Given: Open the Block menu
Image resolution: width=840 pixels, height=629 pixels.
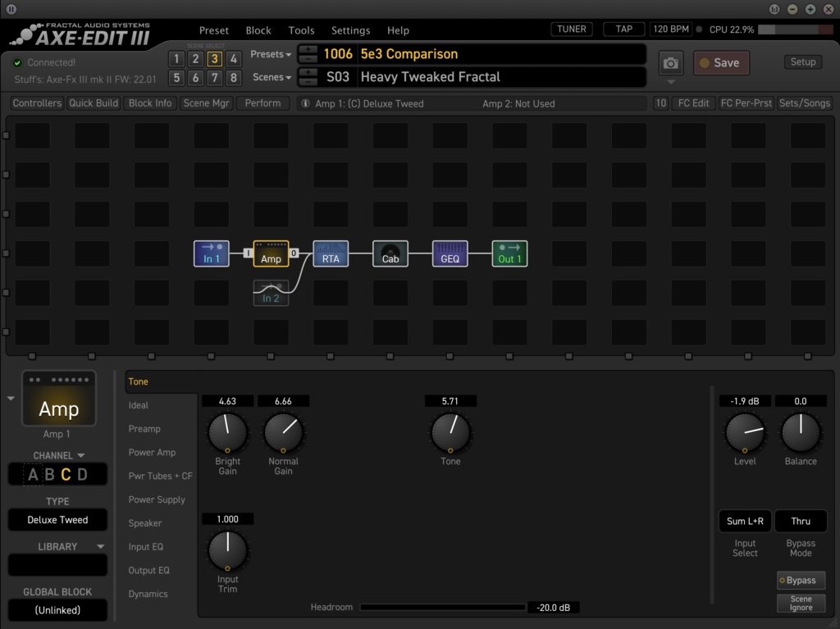Looking at the screenshot, I should click(258, 30).
